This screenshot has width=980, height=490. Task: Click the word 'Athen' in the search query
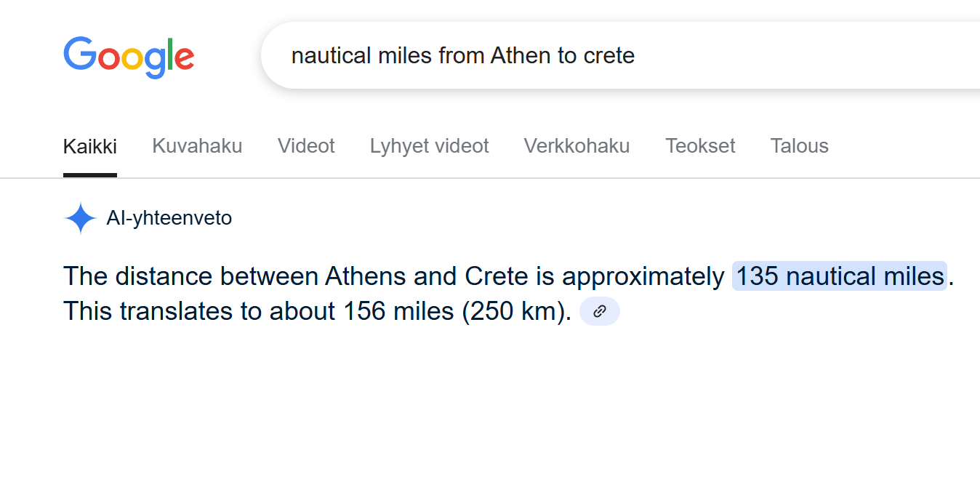pyautogui.click(x=521, y=55)
